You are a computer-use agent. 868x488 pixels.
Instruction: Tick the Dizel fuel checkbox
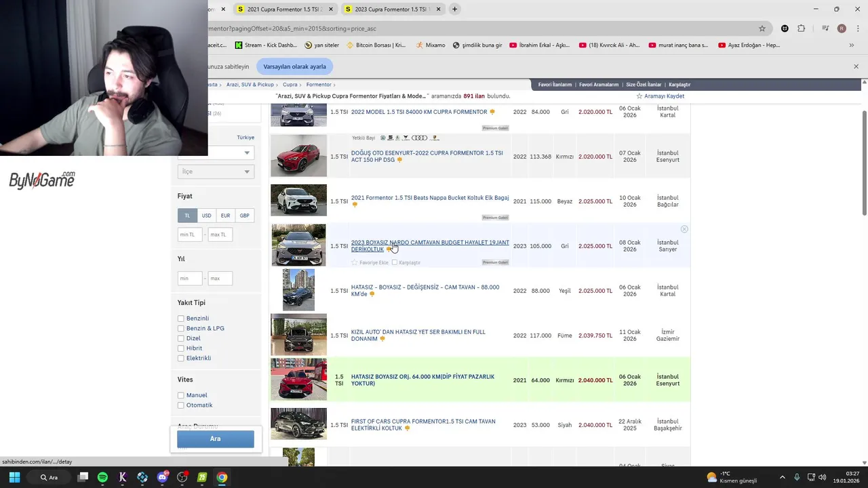pos(181,338)
